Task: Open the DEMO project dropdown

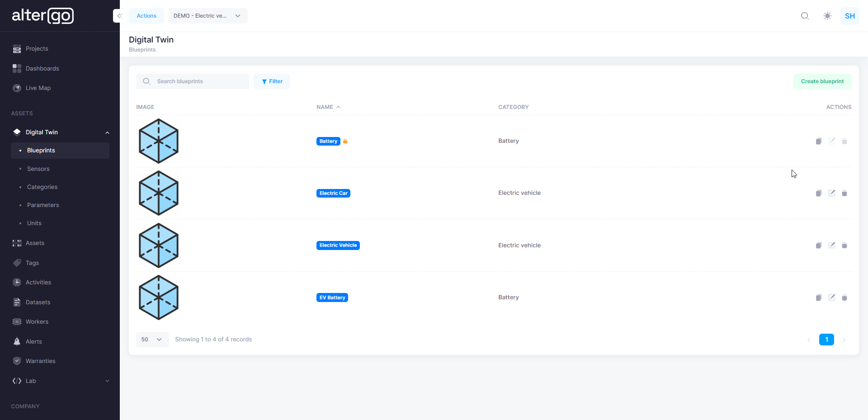Action: coord(208,16)
